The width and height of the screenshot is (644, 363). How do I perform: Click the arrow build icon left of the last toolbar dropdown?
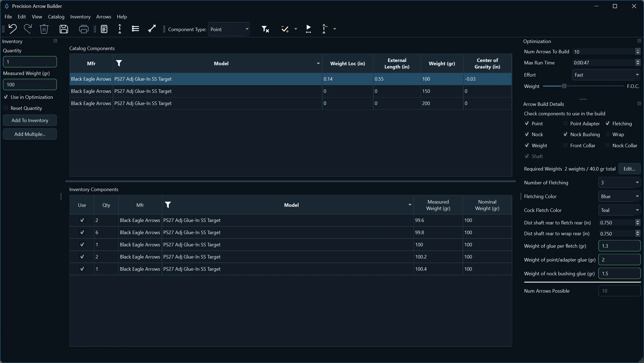click(324, 29)
